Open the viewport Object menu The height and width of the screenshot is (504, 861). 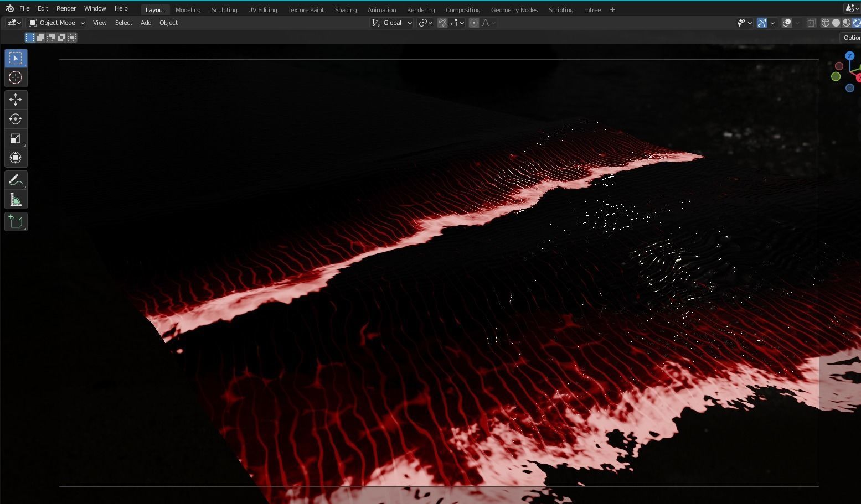coord(168,23)
